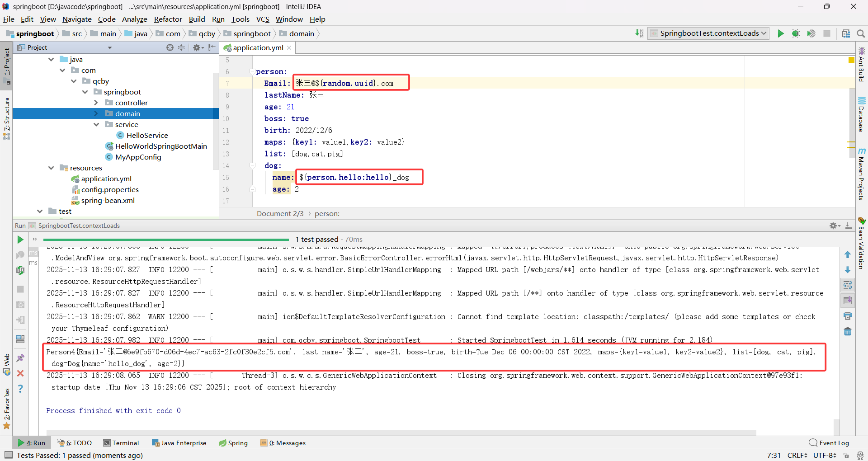Change the CRLF line separator in status bar
The width and height of the screenshot is (868, 461).
pyautogui.click(x=797, y=455)
